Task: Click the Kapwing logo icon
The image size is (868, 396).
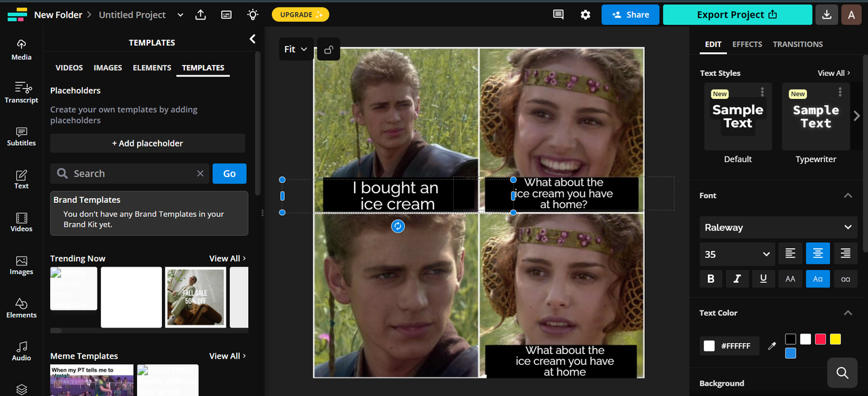Action: (x=17, y=14)
